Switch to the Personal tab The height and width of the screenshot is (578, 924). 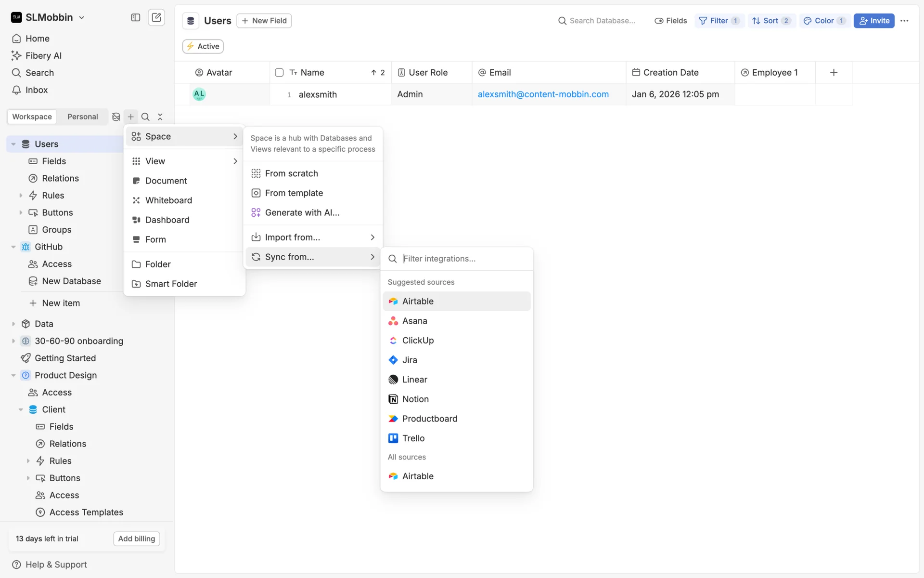pyautogui.click(x=82, y=117)
